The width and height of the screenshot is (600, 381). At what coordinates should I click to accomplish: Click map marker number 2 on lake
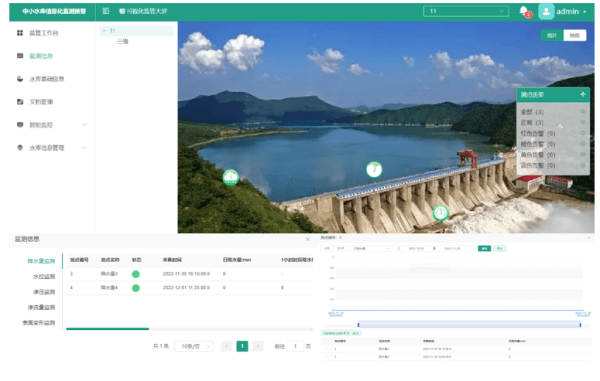tap(374, 169)
